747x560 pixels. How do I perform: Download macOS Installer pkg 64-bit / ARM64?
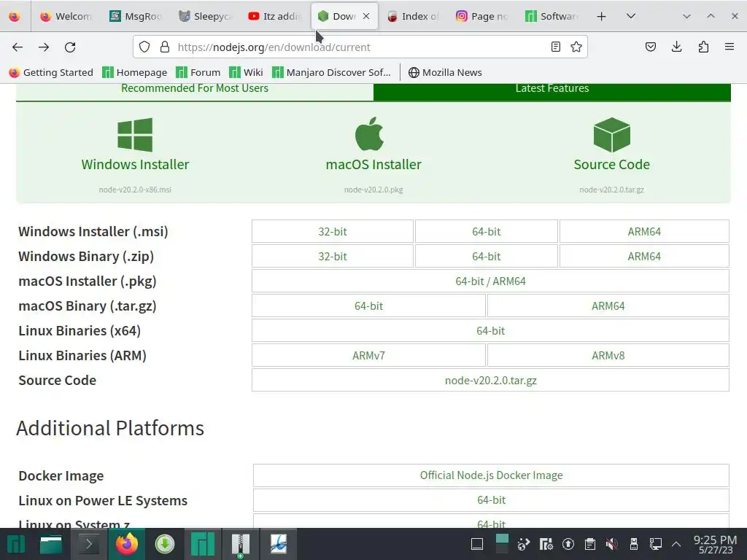click(x=490, y=281)
